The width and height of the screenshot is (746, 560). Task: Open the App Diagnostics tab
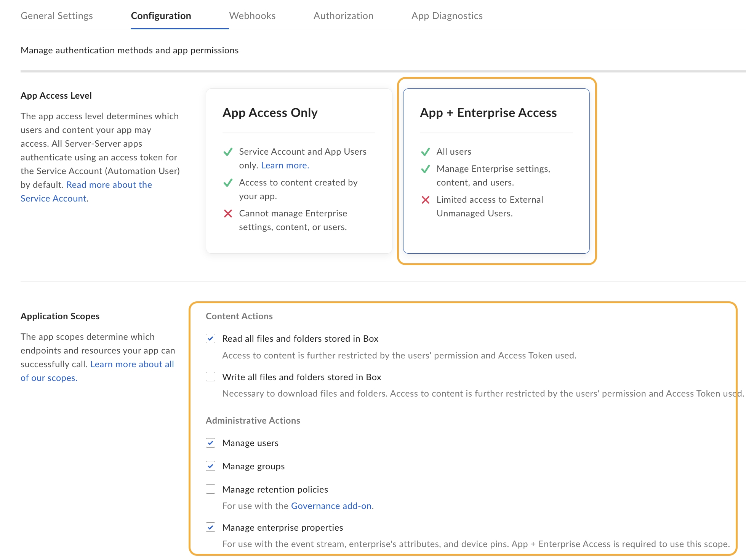tap(447, 16)
